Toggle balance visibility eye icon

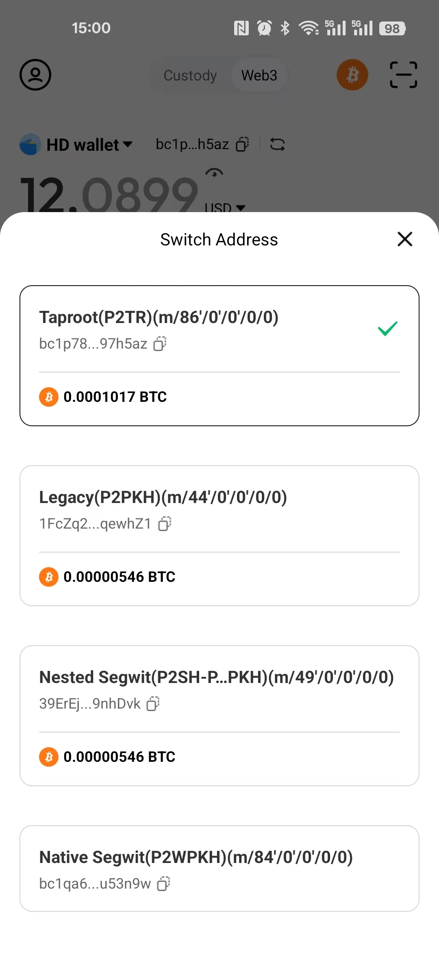[x=214, y=173]
